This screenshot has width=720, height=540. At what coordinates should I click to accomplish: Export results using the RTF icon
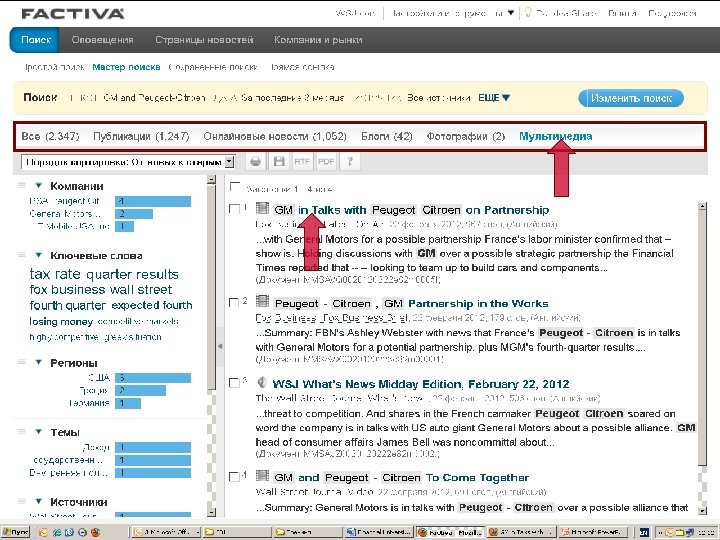pyautogui.click(x=302, y=161)
